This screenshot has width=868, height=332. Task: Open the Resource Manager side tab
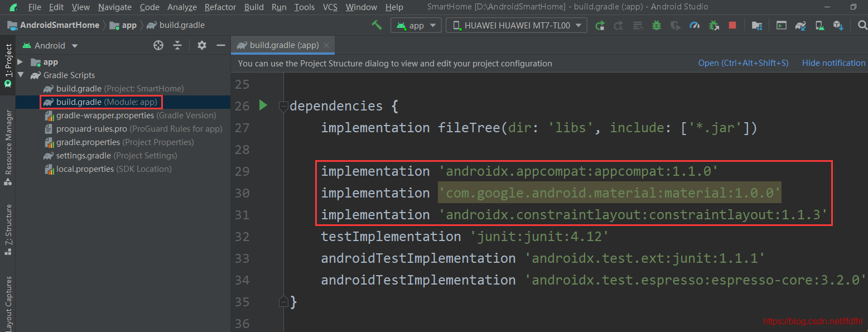[x=8, y=147]
